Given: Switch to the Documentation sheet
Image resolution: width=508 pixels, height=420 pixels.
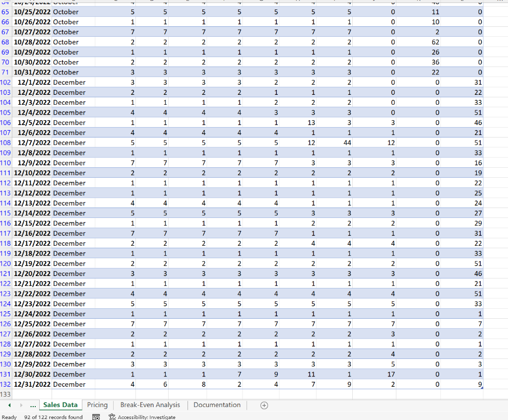Looking at the screenshot, I should coord(217,405).
